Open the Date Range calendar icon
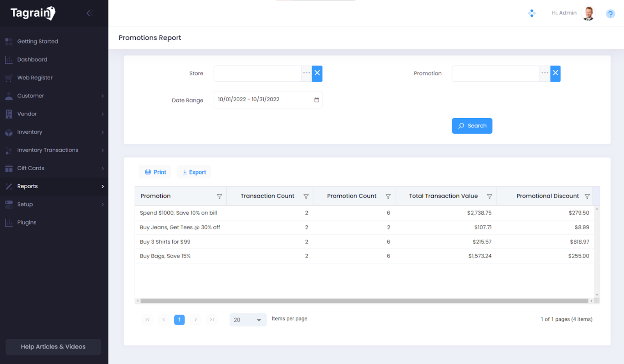Screen dimensions: 624x364 pos(316,100)
